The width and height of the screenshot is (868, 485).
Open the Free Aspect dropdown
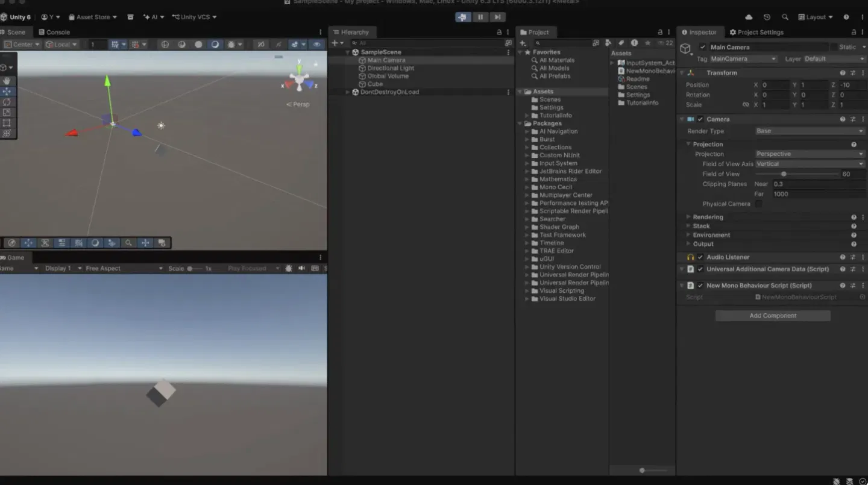tap(124, 269)
